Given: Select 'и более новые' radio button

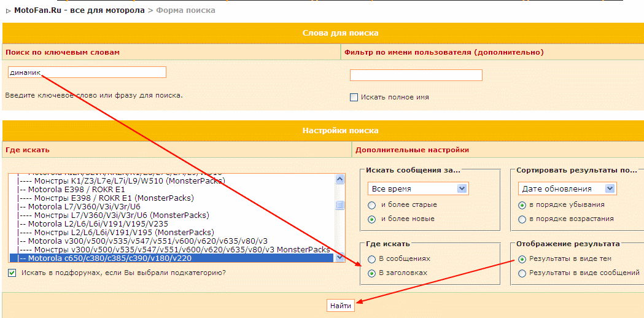Looking at the screenshot, I should [371, 219].
